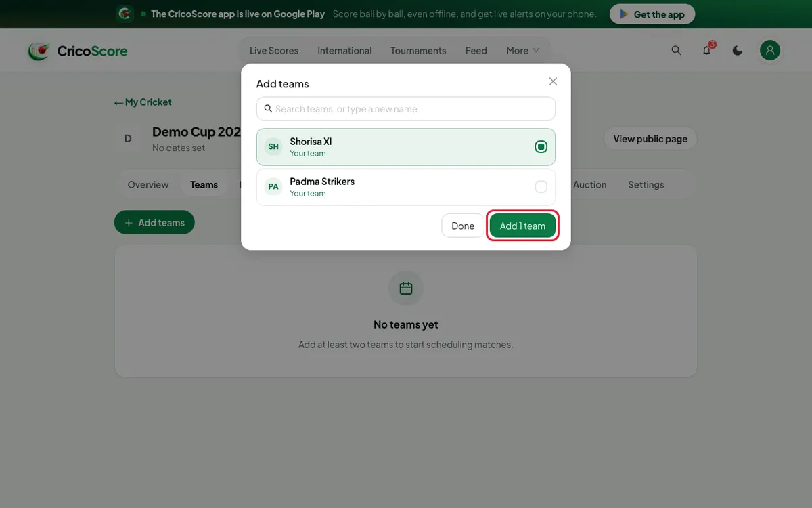Toggle dark mode moon icon
Image resolution: width=812 pixels, height=508 pixels.
tap(738, 50)
